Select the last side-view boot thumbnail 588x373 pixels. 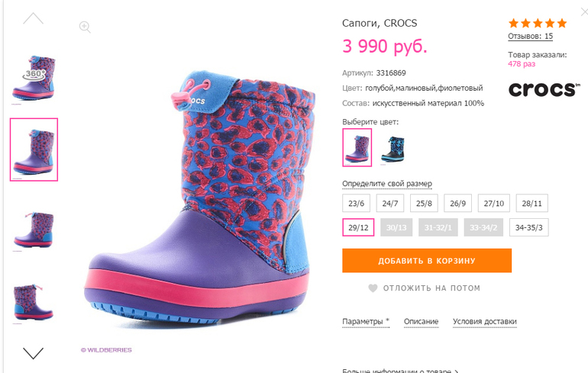click(x=34, y=301)
